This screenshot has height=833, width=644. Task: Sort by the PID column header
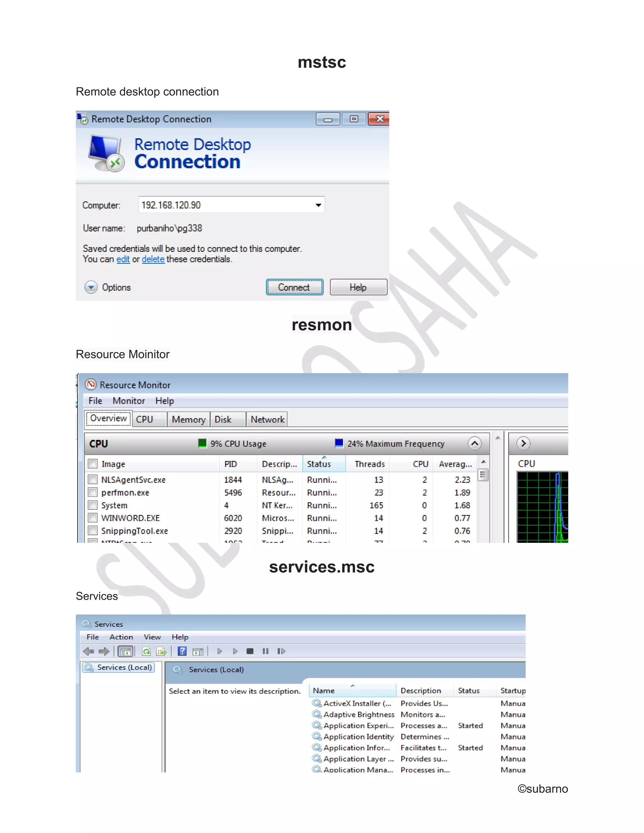[x=238, y=464]
